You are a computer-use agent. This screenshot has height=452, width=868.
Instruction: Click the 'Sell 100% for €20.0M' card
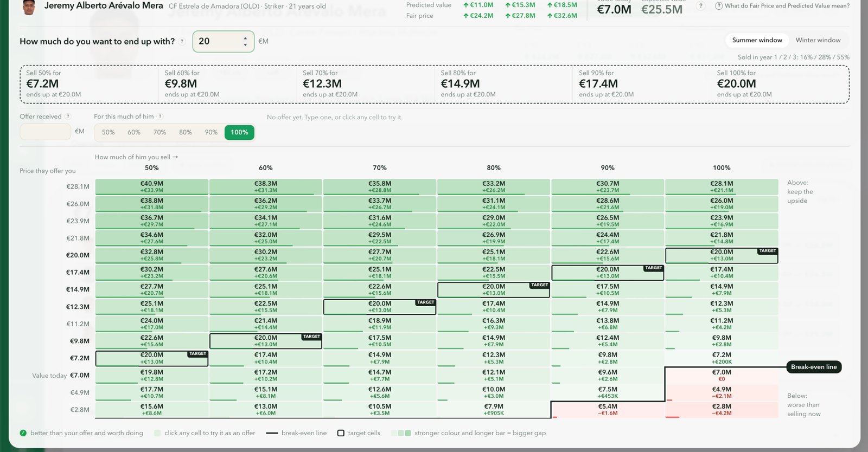click(780, 84)
